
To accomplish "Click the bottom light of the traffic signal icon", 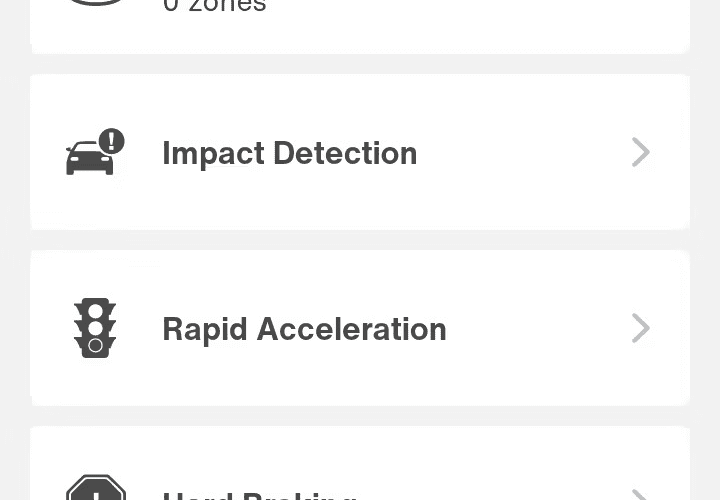I will click(x=95, y=345).
